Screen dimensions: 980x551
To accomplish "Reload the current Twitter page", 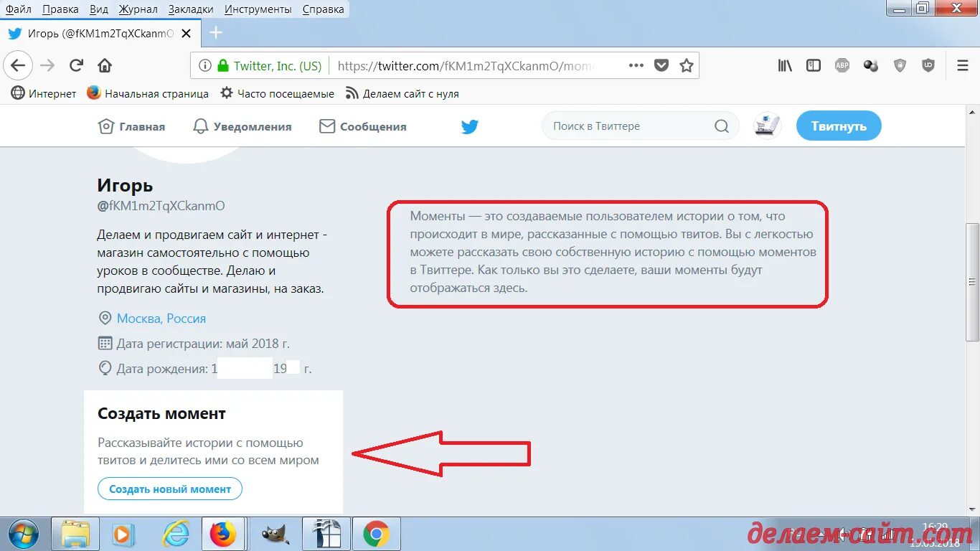I will pos(76,66).
